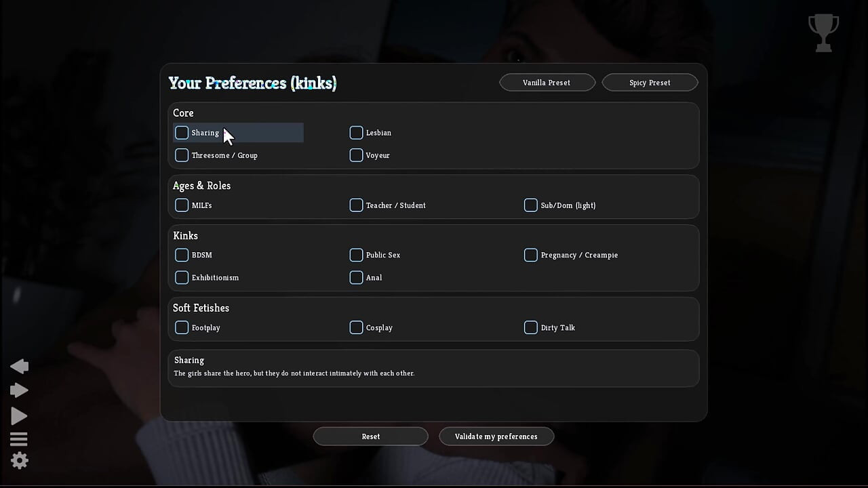Click the play triangle icon

coord(19,416)
